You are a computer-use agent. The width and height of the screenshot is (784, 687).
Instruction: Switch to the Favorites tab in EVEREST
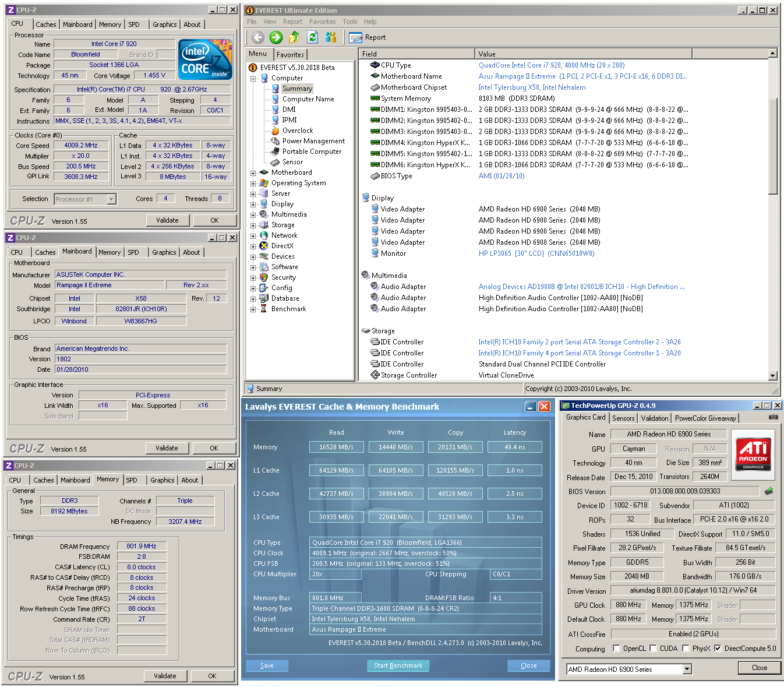pyautogui.click(x=290, y=54)
